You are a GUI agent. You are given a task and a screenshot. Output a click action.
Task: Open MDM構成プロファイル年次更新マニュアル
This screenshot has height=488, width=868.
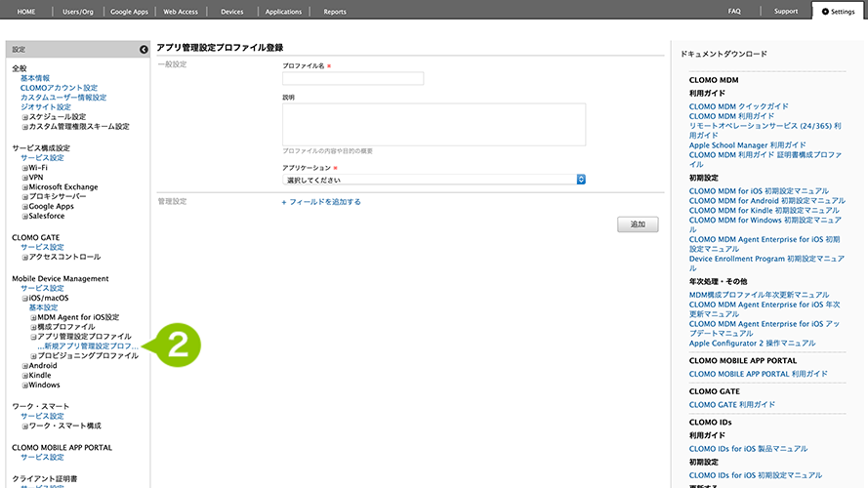point(759,295)
